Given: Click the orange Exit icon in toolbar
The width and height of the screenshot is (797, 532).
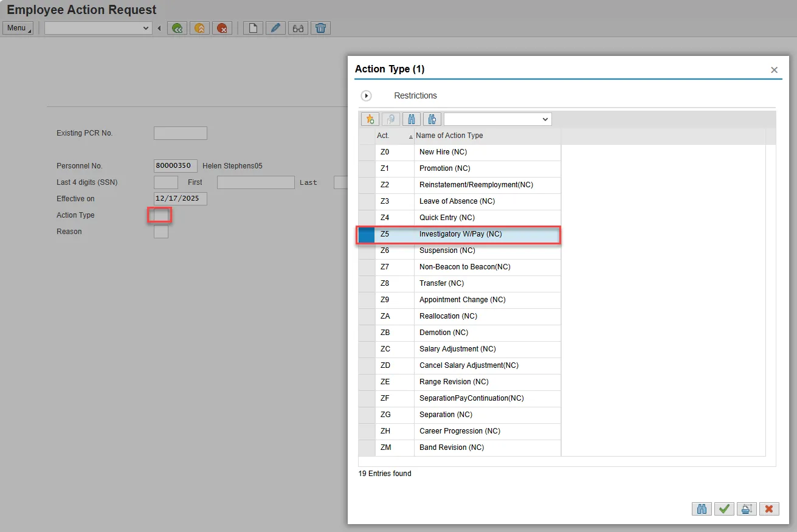Looking at the screenshot, I should (x=199, y=28).
